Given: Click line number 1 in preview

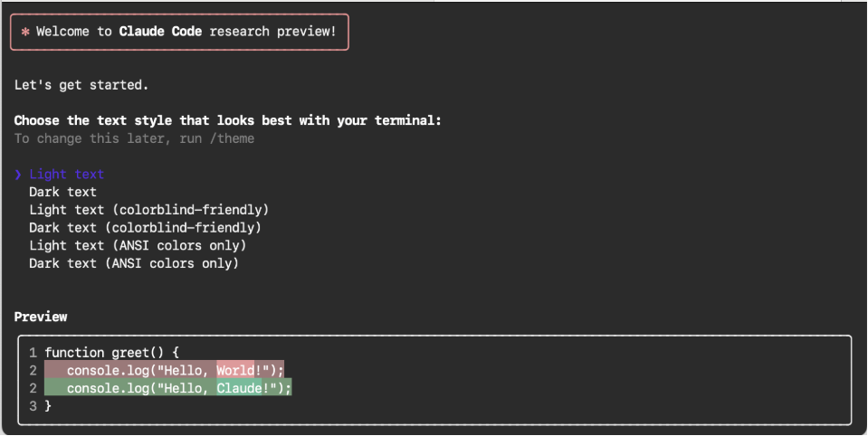Looking at the screenshot, I should [33, 353].
